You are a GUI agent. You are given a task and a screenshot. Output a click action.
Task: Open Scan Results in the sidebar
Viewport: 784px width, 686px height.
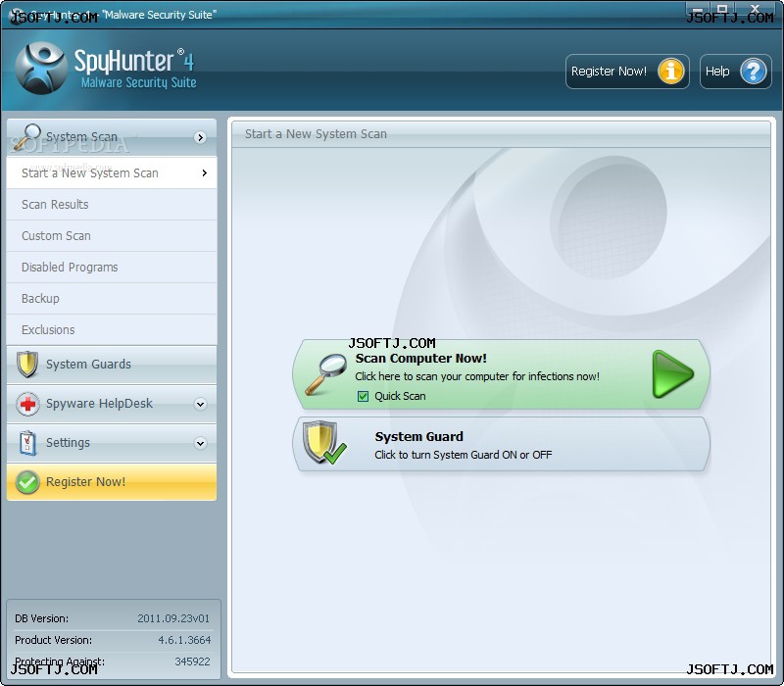click(x=112, y=205)
